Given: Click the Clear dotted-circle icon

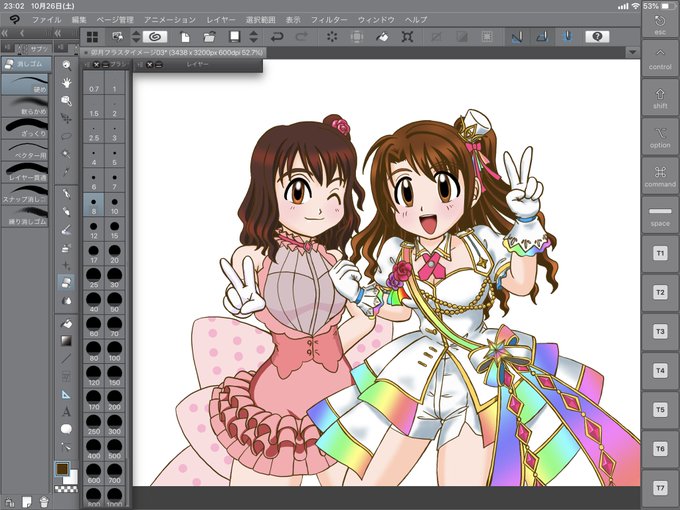Looking at the screenshot, I should (332, 37).
